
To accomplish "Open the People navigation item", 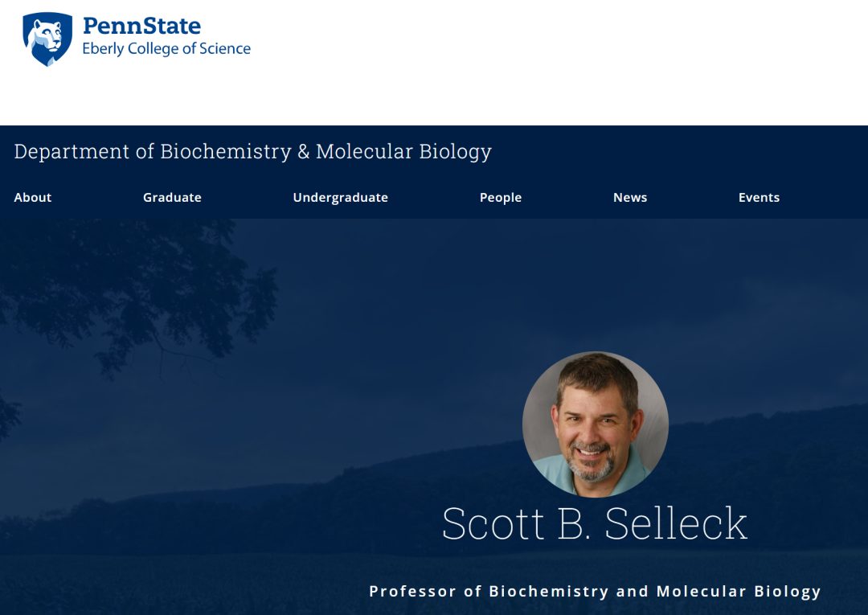I will [x=501, y=198].
